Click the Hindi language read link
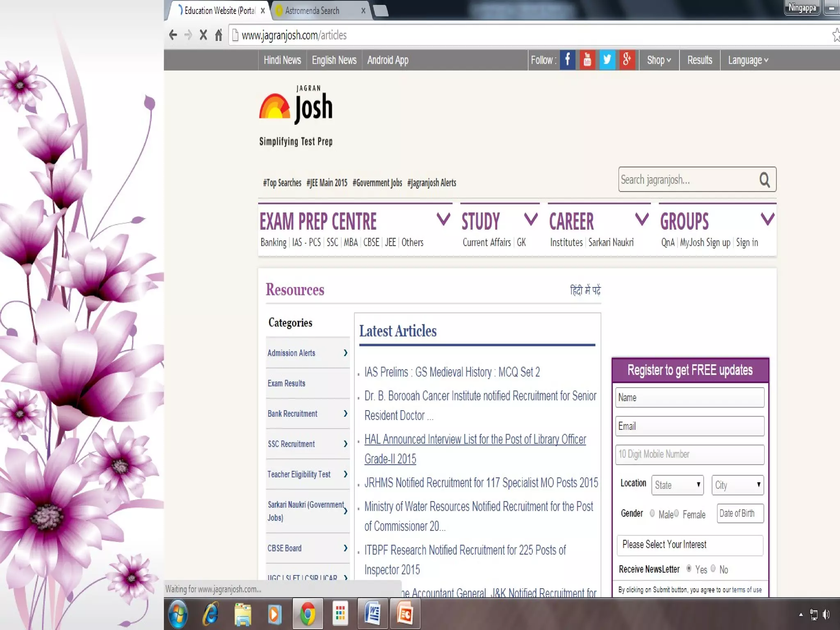Screen dimensions: 840x630 coord(585,290)
